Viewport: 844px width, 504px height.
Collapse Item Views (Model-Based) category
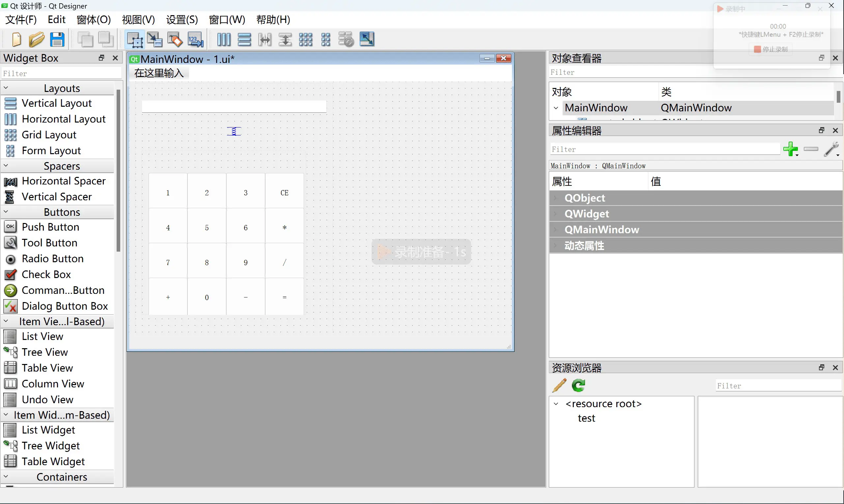point(6,321)
